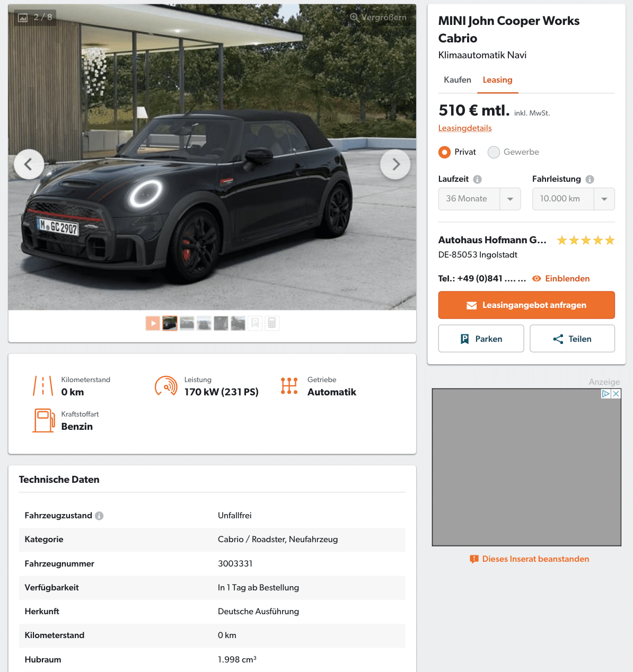The image size is (633, 672).
Task: Open the Laufzeit 36 Monate dropdown
Action: pyautogui.click(x=479, y=199)
